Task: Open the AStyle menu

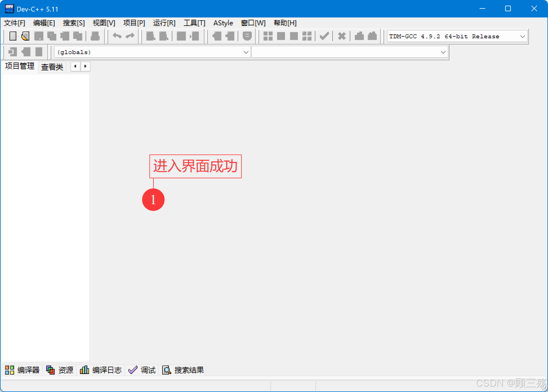Action: tap(223, 23)
